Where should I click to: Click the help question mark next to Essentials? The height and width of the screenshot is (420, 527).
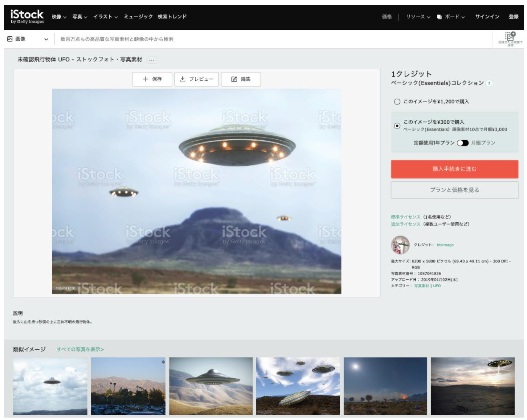(489, 83)
